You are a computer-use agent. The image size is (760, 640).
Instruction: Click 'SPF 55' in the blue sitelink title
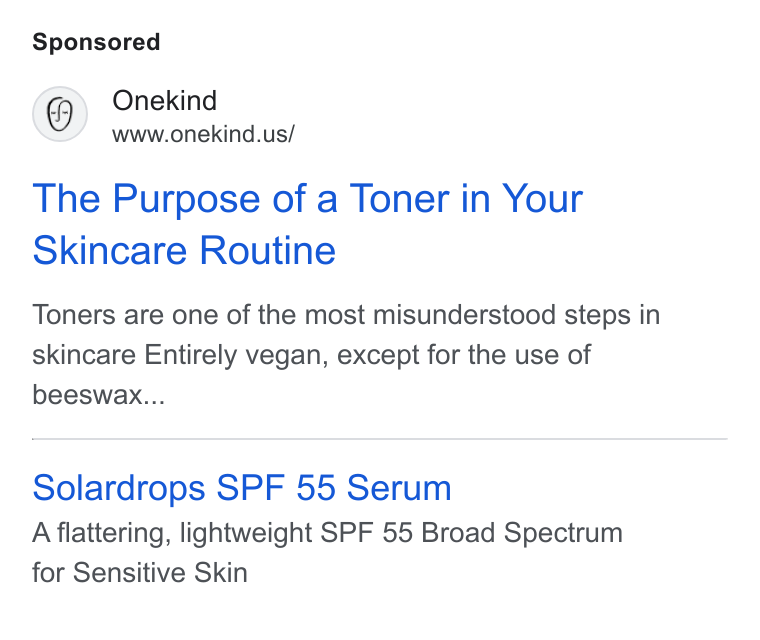276,488
